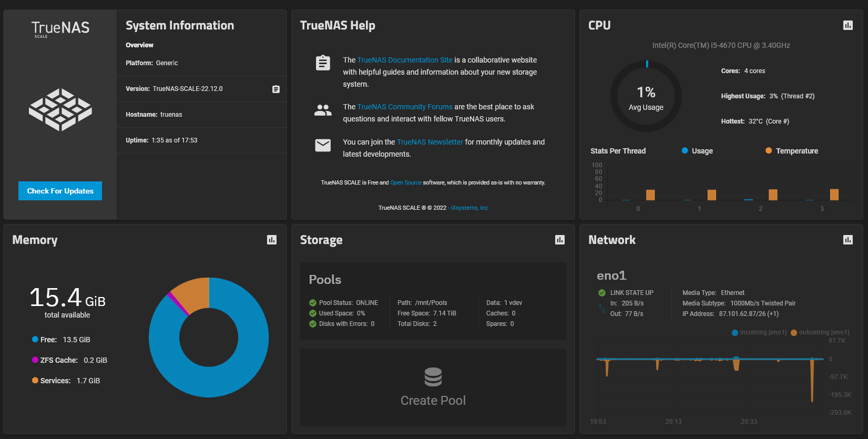Click thread 3 temperature bar
The width and height of the screenshot is (868, 439).
tap(834, 195)
